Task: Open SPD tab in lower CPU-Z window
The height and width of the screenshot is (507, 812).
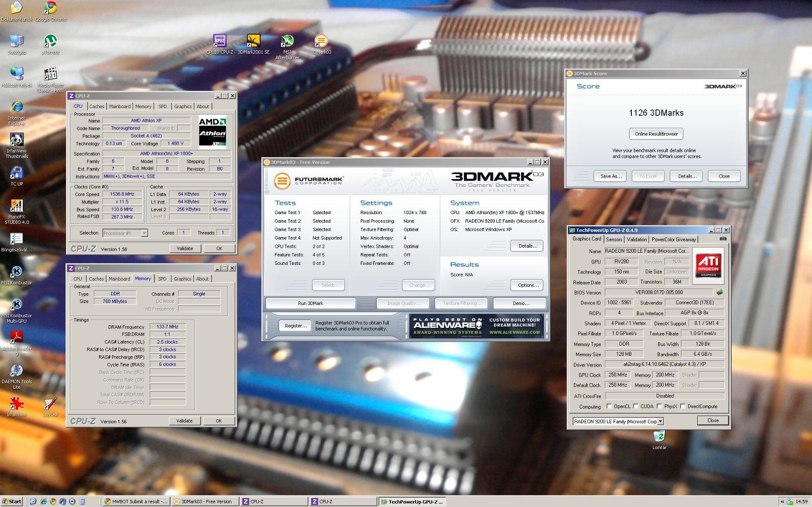Action: click(x=162, y=279)
